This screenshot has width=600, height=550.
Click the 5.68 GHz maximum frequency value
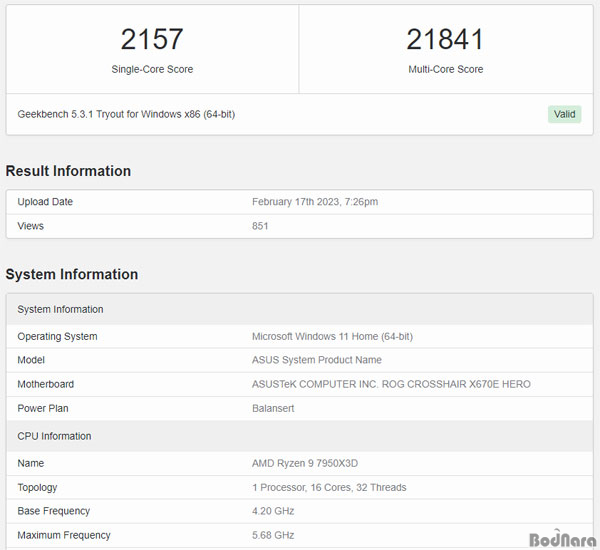tap(273, 535)
